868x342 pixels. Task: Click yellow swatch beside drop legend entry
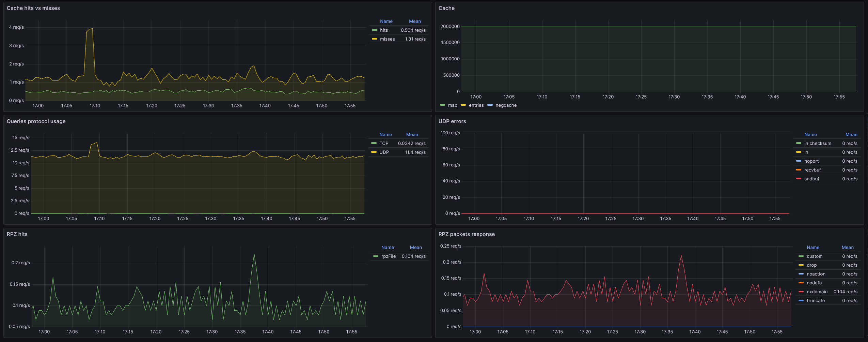click(801, 265)
